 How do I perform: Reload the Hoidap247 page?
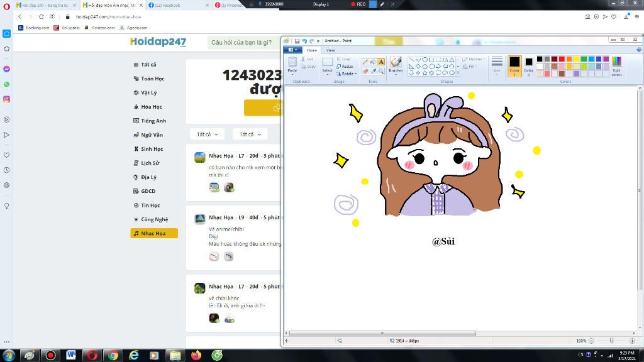tap(41, 17)
